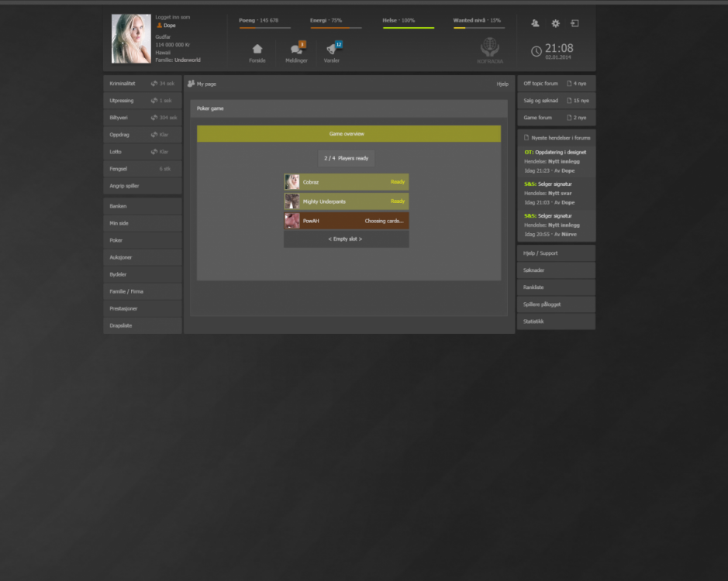Open the Poker menu entry
This screenshot has height=581, width=728.
tap(142, 240)
